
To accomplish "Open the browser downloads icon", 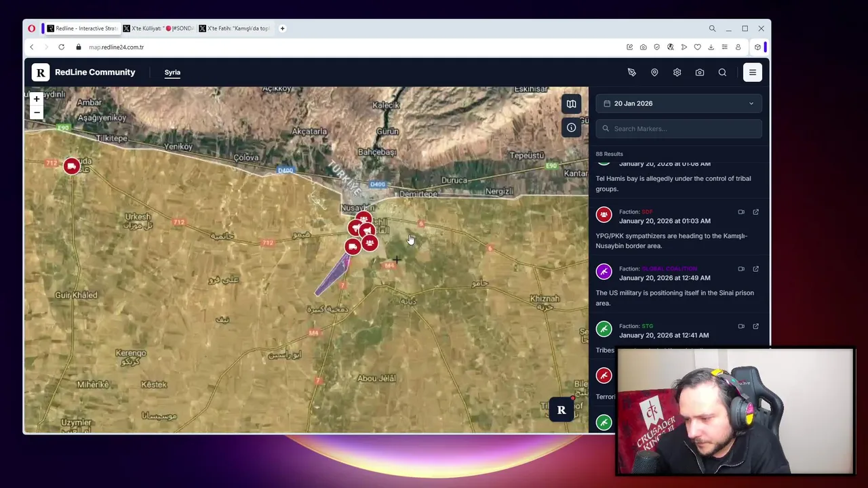I will [711, 47].
